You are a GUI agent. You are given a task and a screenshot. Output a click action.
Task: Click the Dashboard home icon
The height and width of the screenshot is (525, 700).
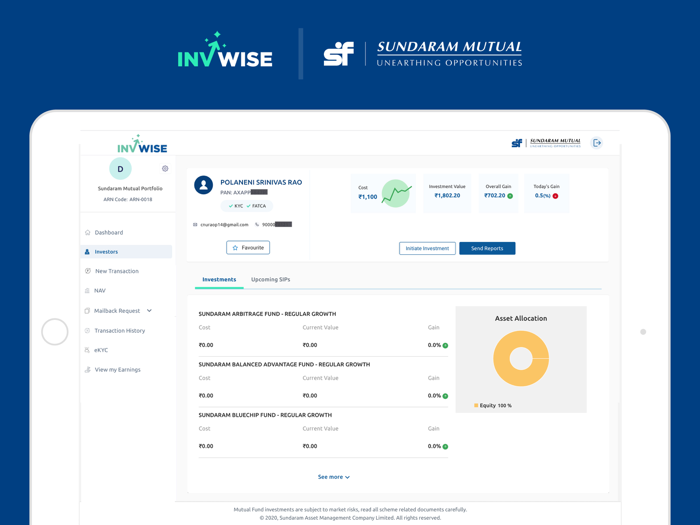[88, 232]
